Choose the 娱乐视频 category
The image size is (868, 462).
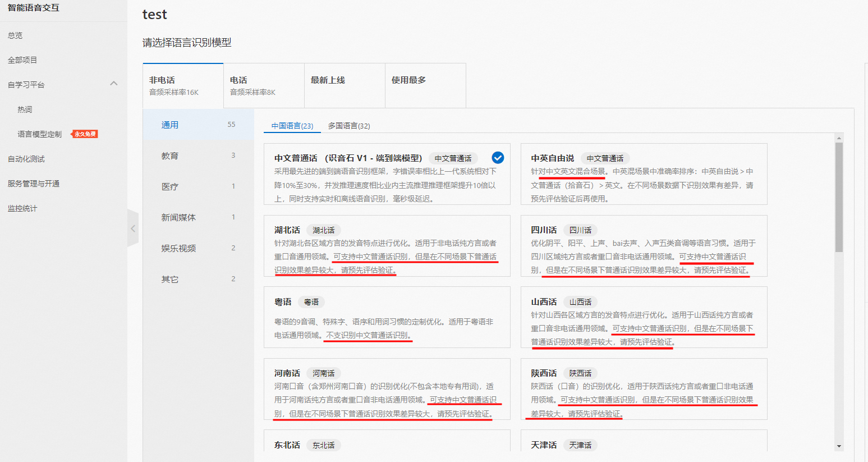point(199,248)
